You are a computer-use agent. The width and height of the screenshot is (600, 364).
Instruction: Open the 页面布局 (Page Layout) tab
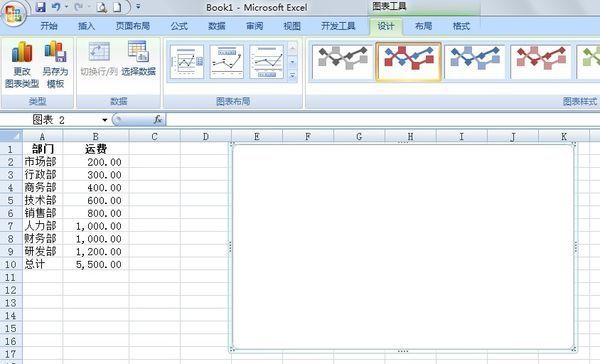[x=132, y=26]
